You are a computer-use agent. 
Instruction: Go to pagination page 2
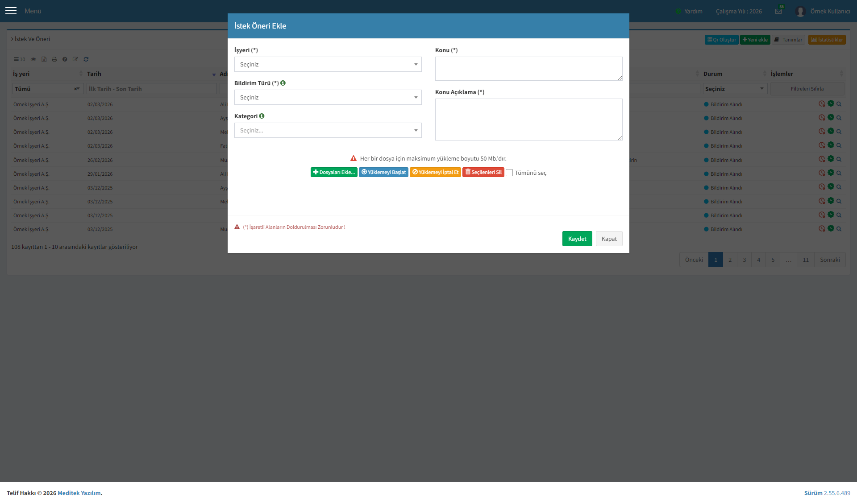730,260
